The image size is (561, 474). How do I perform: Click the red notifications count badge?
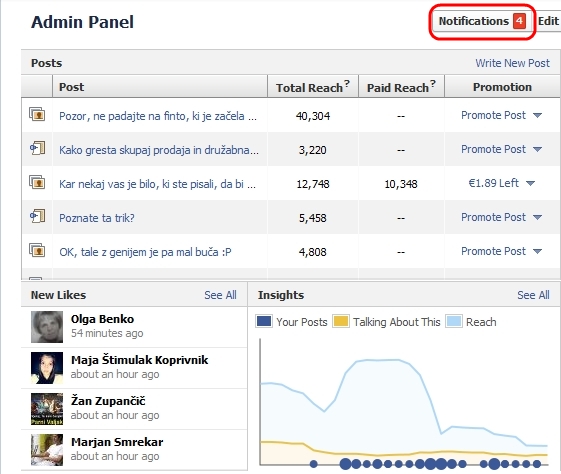[x=519, y=21]
